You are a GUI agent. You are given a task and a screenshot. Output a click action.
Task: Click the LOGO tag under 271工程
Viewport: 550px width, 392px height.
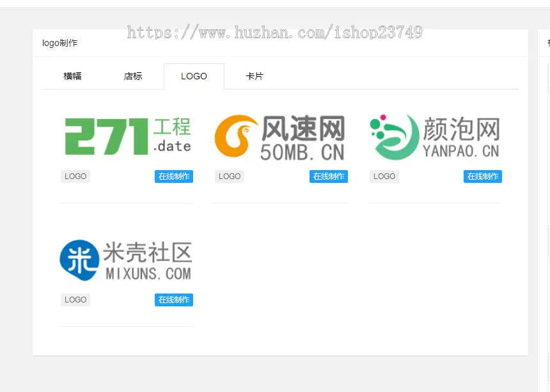(75, 176)
